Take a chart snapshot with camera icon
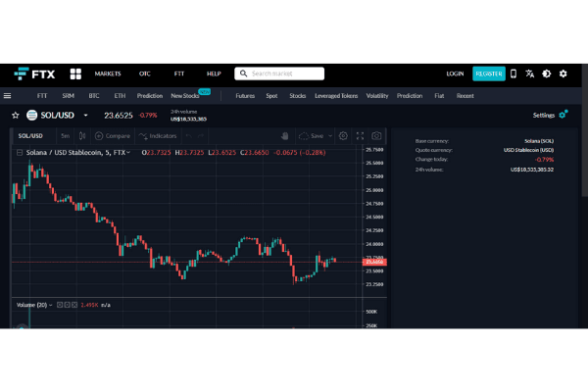Screen dimensions: 588x392 (x=375, y=135)
